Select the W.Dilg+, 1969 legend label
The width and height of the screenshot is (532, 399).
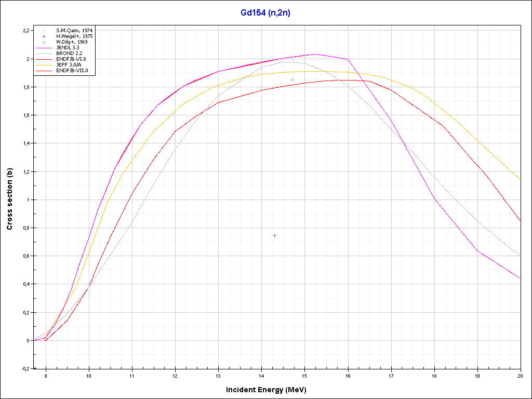click(x=72, y=42)
